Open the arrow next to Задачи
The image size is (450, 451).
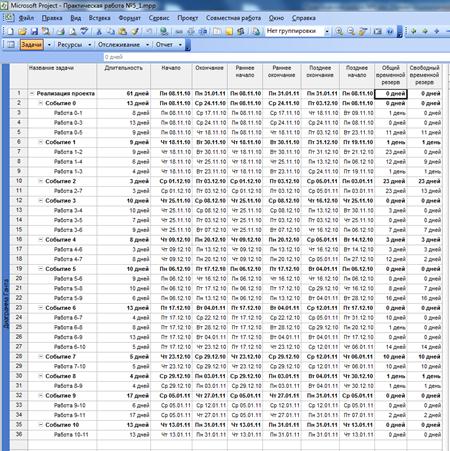pos(49,44)
